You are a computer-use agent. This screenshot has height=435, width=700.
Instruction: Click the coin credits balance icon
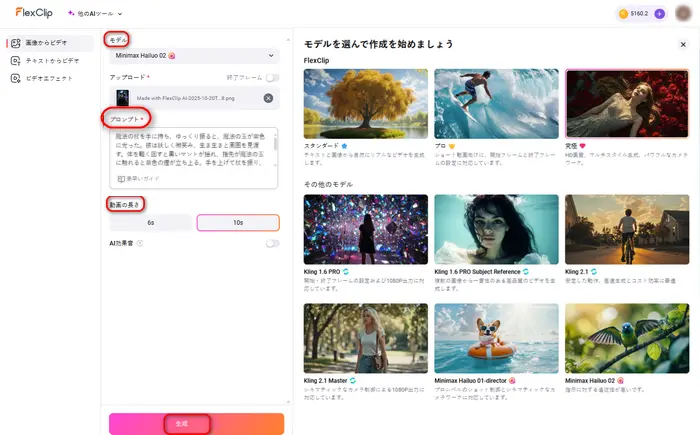tap(625, 14)
